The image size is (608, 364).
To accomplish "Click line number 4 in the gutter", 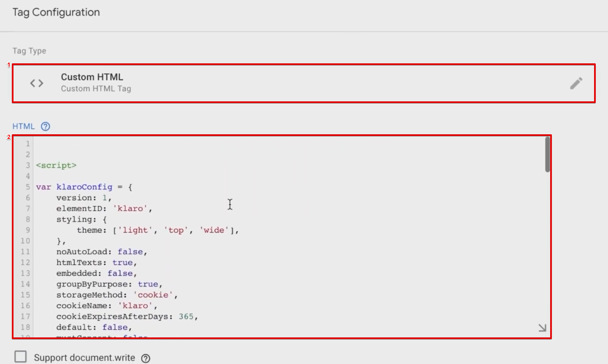I will point(28,176).
